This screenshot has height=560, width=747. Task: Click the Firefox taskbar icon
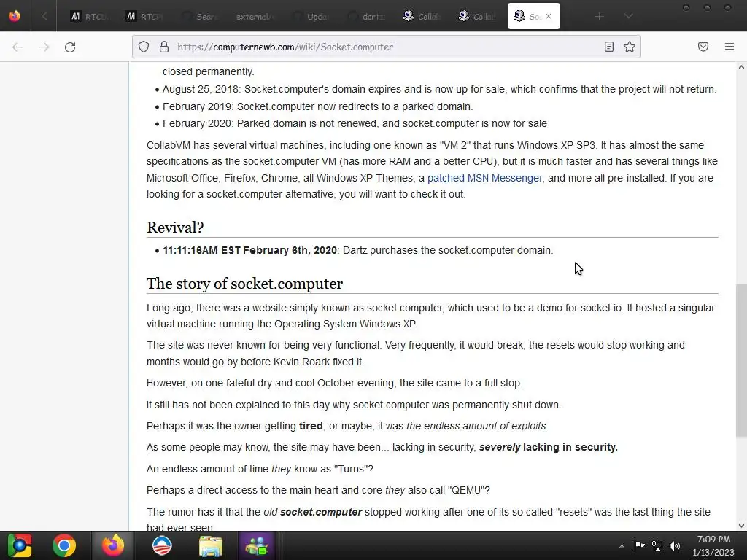click(x=113, y=545)
